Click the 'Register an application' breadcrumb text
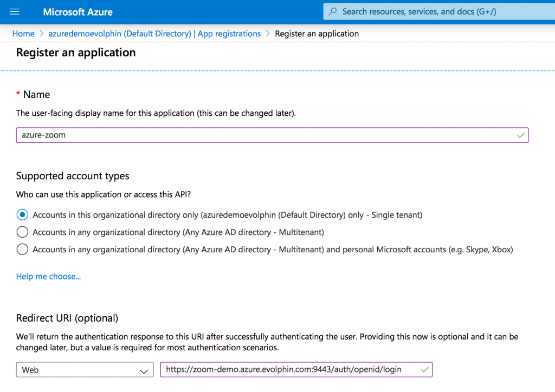The width and height of the screenshot is (555, 392). 317,34
